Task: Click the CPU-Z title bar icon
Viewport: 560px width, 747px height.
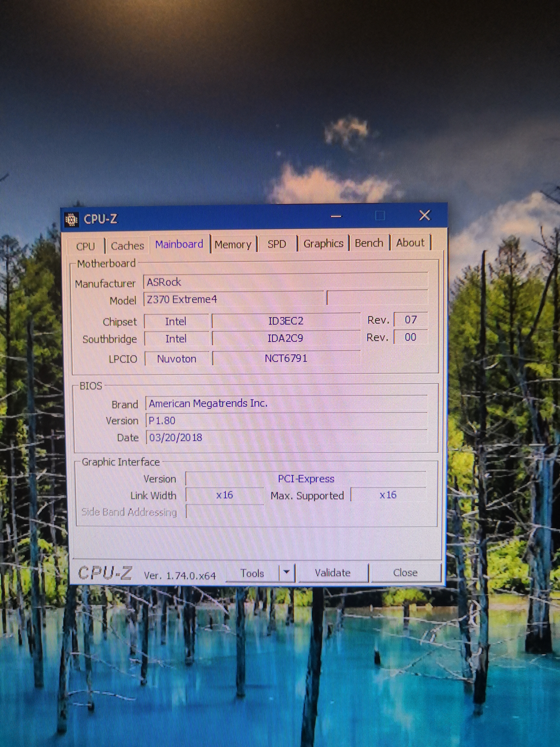Action: 71,219
